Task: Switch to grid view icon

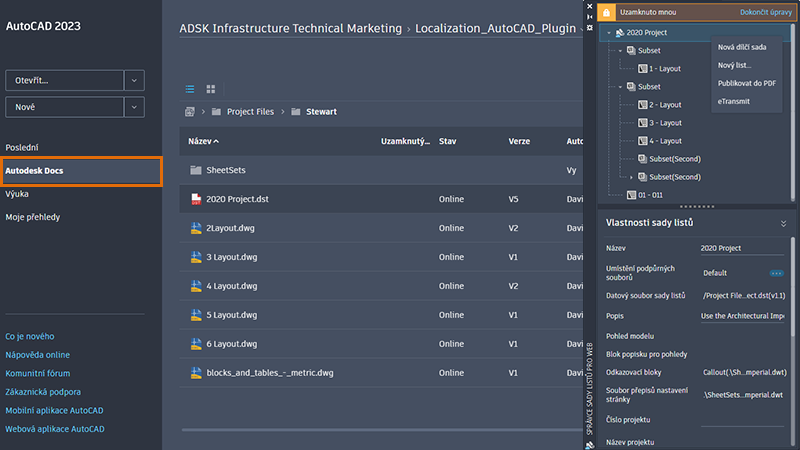Action: [x=211, y=89]
